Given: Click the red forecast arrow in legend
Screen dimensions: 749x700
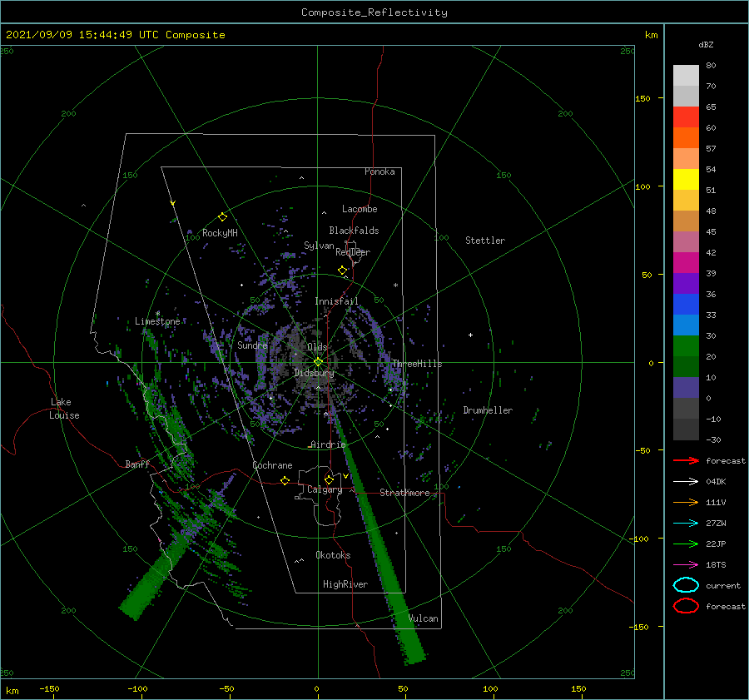Looking at the screenshot, I should (x=686, y=460).
